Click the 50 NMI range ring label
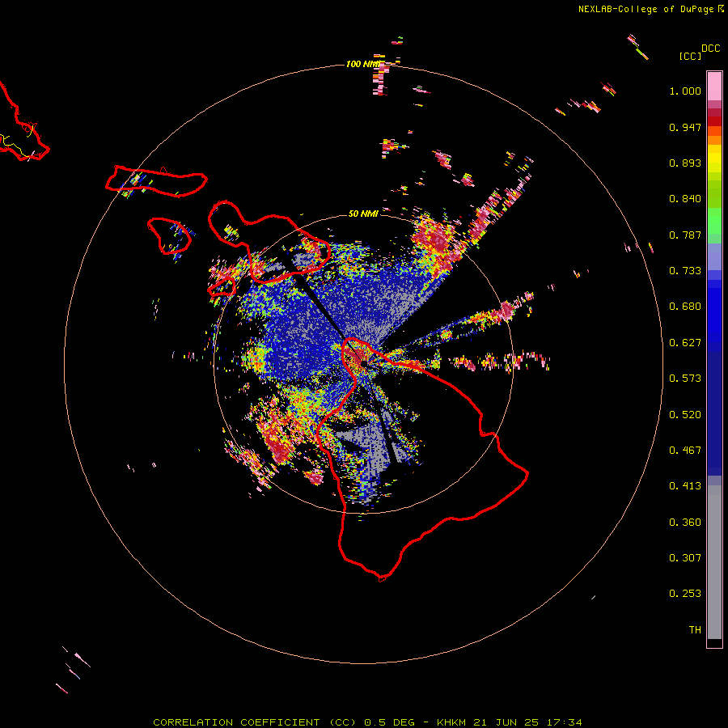Viewport: 728px width, 728px height. 363,214
